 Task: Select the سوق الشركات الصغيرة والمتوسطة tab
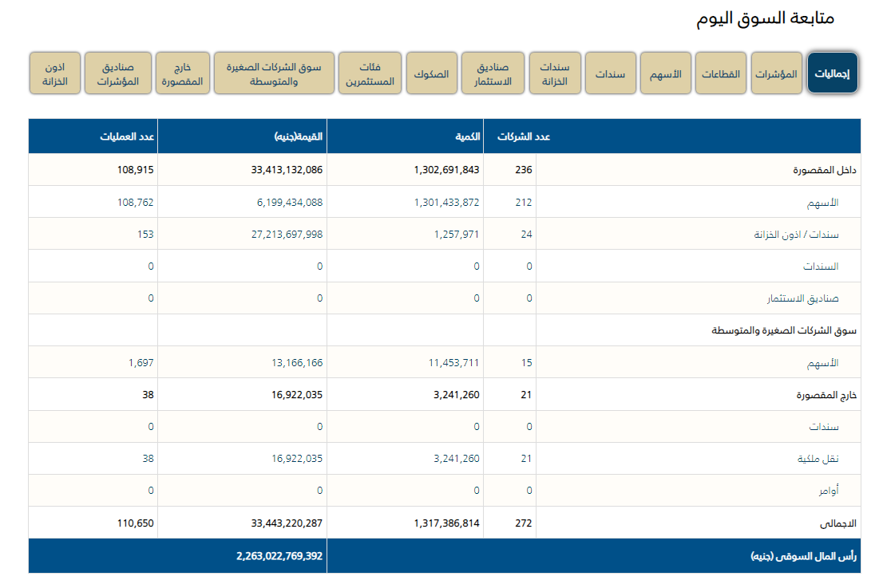[275, 73]
